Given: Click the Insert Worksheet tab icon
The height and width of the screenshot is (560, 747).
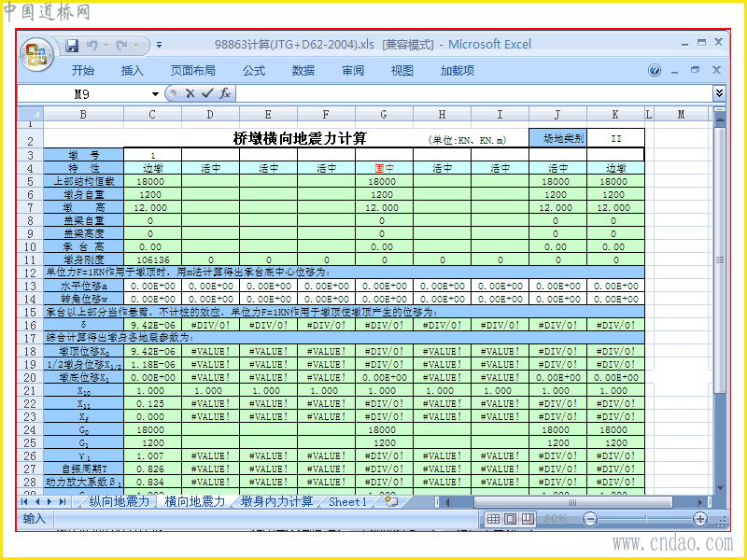Looking at the screenshot, I should 391,501.
